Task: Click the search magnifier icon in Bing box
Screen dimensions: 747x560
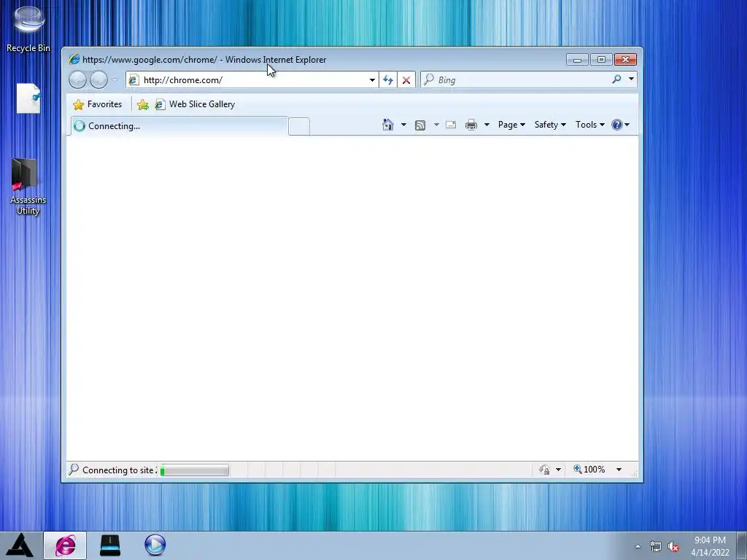Action: (616, 79)
